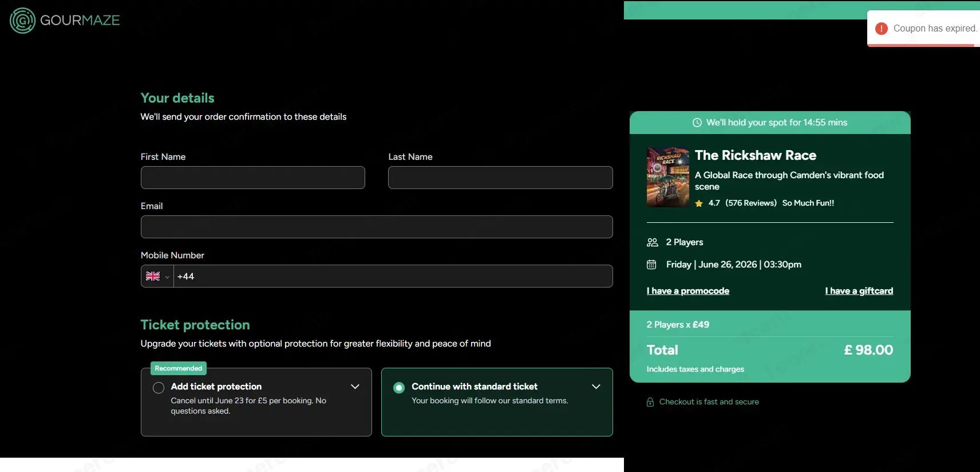Click the 'So Much Fun!!' text
980x472 pixels.
(x=808, y=203)
